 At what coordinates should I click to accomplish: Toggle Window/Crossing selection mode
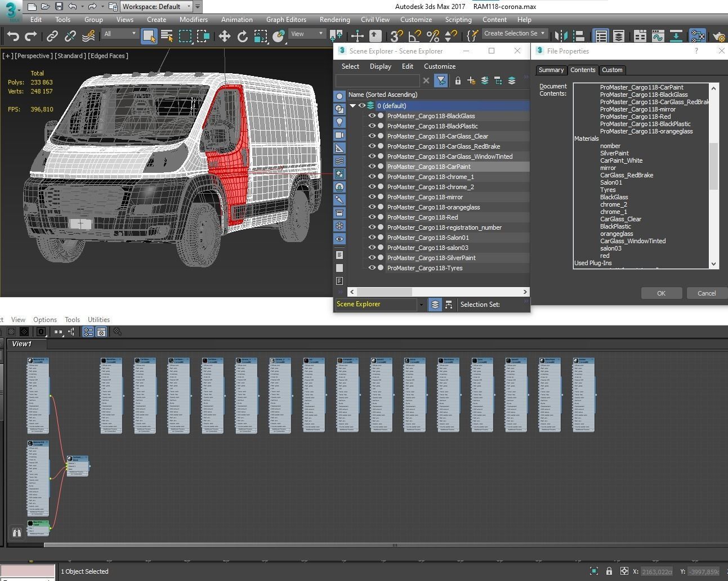pos(203,36)
